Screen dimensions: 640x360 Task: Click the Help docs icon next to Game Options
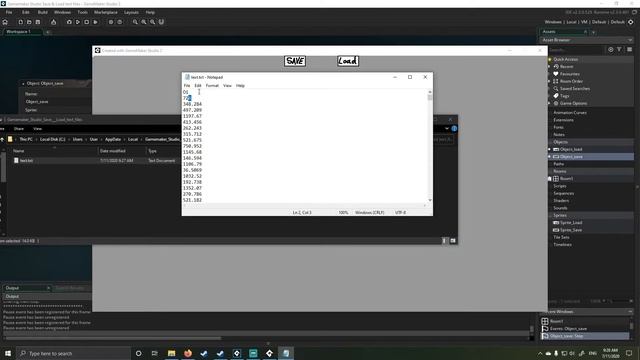[x=120, y=22]
